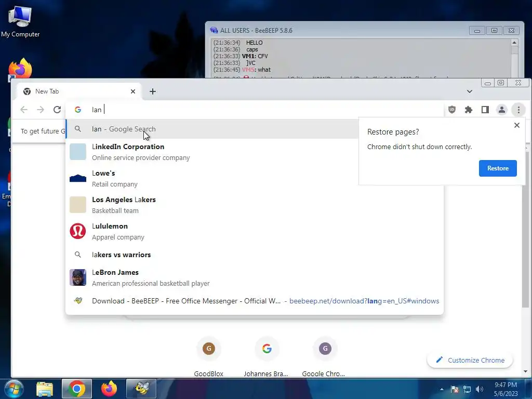Click the BeeBEEP chat scrollbar up arrow
The height and width of the screenshot is (399, 532).
514,43
